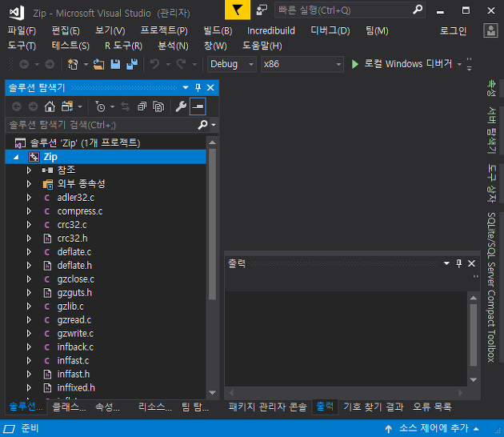Click the Collapse All icon in Solution Explorer
This screenshot has width=504, height=437.
point(142,106)
